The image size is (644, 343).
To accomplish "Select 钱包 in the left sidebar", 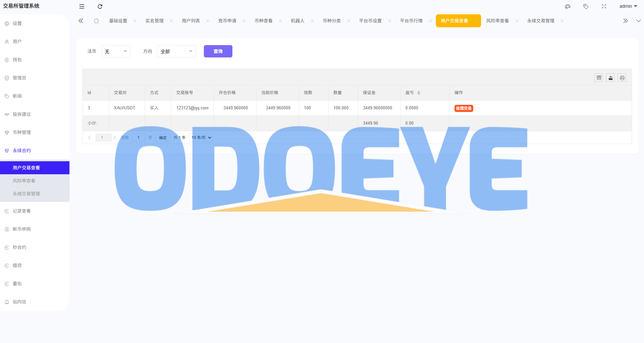I will (18, 60).
